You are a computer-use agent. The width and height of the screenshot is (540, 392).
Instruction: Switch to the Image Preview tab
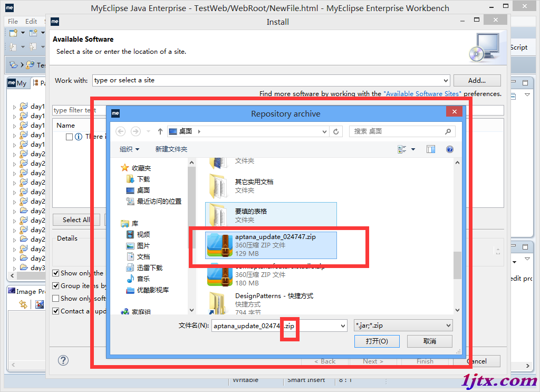tap(26, 291)
